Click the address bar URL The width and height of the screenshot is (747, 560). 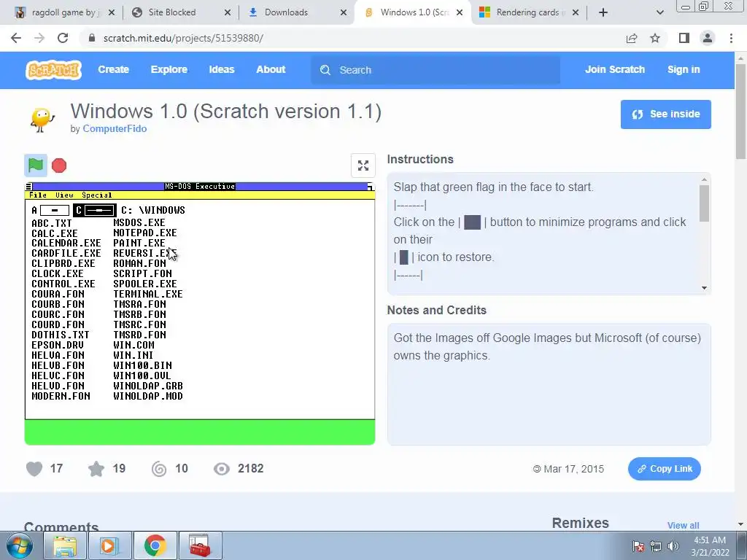click(x=183, y=38)
